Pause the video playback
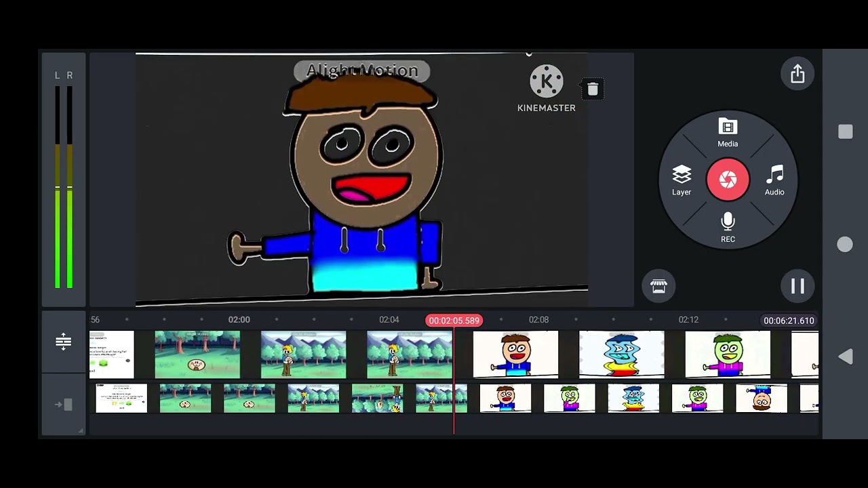Screen dimensions: 868x488 point(797,286)
